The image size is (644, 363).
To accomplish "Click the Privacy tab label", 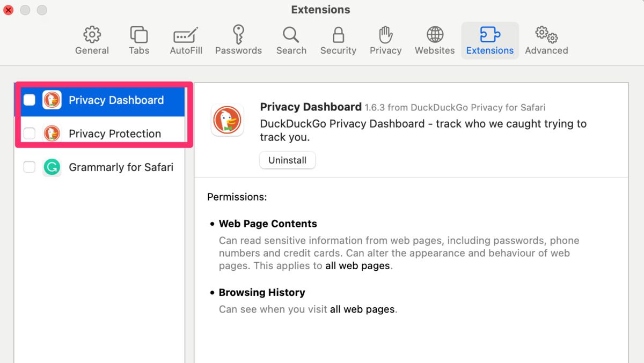I will pyautogui.click(x=385, y=50).
